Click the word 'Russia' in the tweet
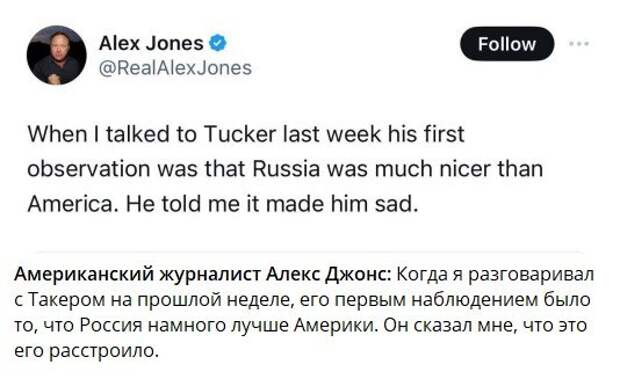Image resolution: width=620 pixels, height=379 pixels. point(286,169)
